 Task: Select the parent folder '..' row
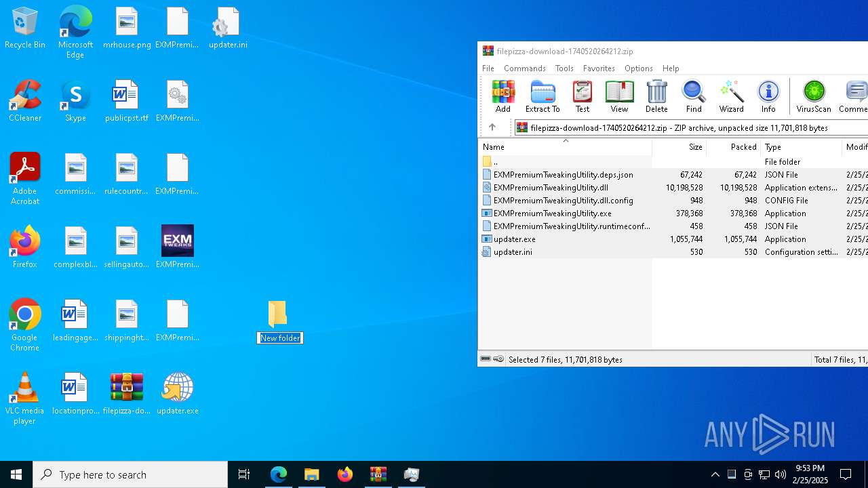(673, 162)
